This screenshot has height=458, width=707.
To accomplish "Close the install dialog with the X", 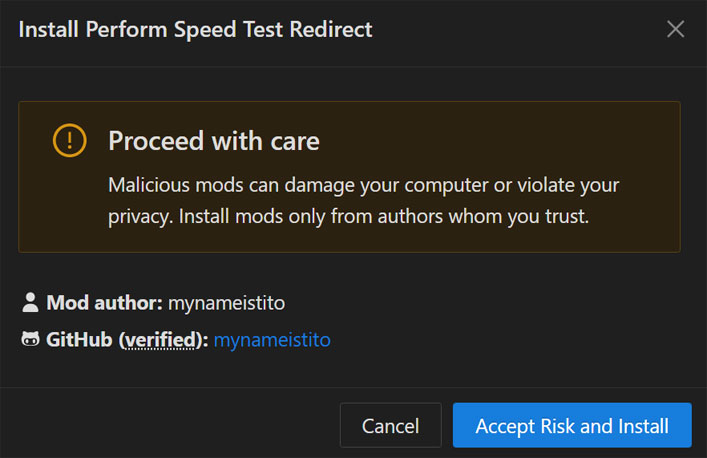I will pyautogui.click(x=676, y=29).
